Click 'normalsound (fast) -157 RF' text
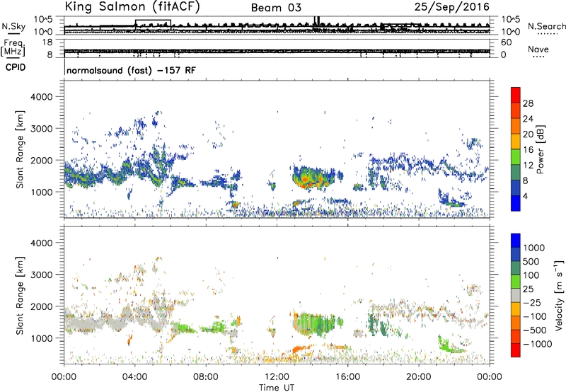 tap(131, 70)
